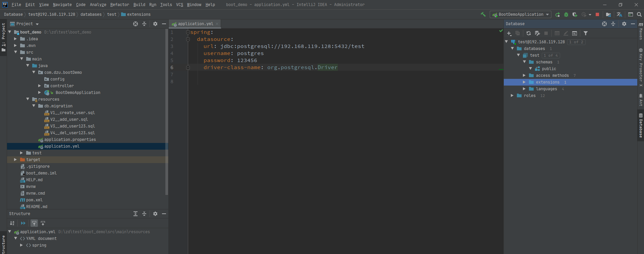This screenshot has height=254, width=644.
Task: Open profiler run options dropdown arrow
Action: pos(590,14)
